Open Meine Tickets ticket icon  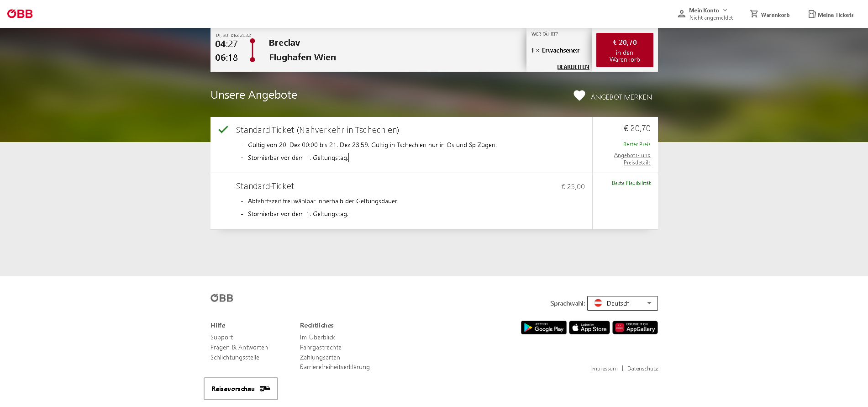click(812, 14)
